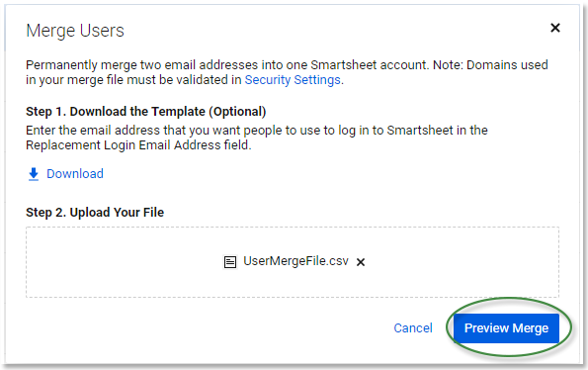Click the Permanently merge description paragraph
The height and width of the screenshot is (370, 588).
(287, 72)
